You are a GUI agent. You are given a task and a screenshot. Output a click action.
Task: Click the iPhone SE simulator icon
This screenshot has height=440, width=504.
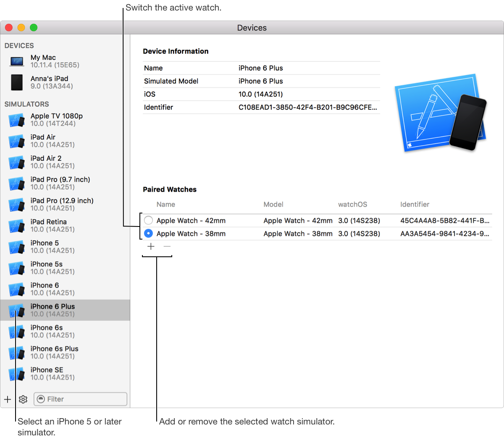point(17,374)
